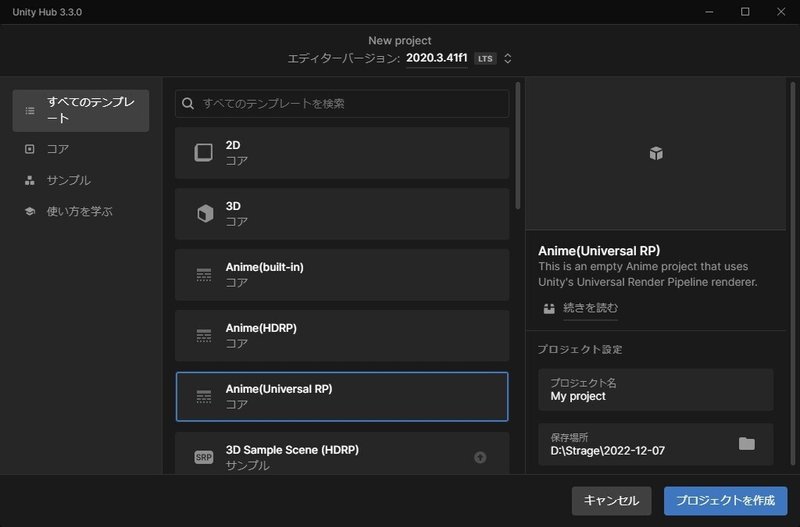Image resolution: width=800 pixels, height=527 pixels.
Task: Choose the Anime(Universal RP) template
Action: 342,396
